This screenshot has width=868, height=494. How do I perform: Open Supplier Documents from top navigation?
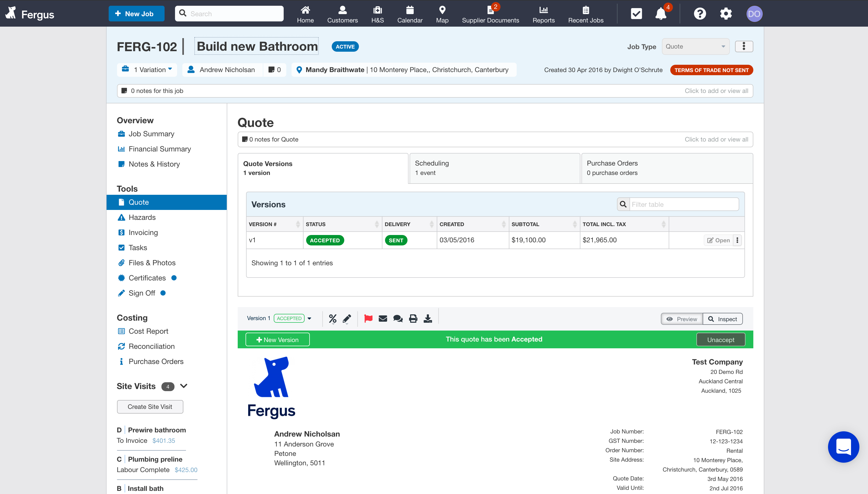pos(490,14)
